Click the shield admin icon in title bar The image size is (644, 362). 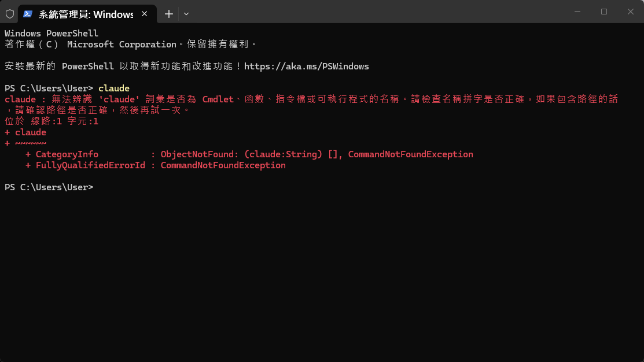(x=10, y=14)
